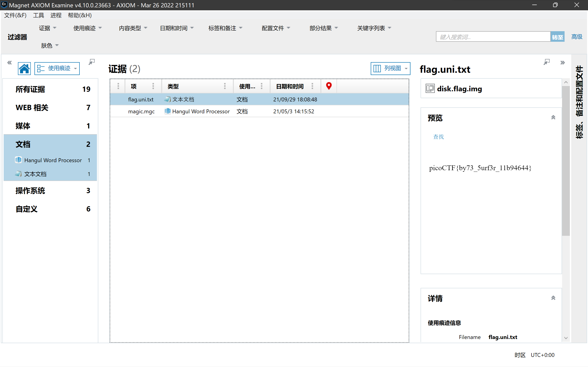The width and height of the screenshot is (588, 367).
Task: Click the red location pin column icon
Action: coord(329,86)
